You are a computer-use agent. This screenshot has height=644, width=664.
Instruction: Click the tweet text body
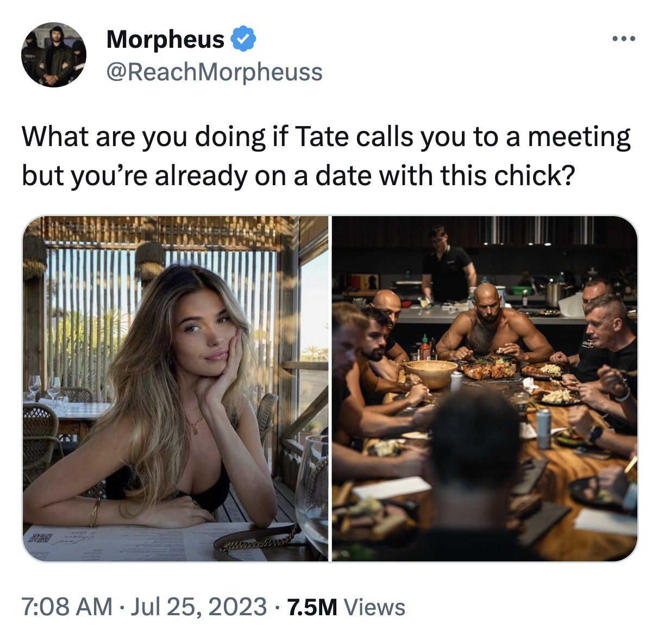pos(326,156)
